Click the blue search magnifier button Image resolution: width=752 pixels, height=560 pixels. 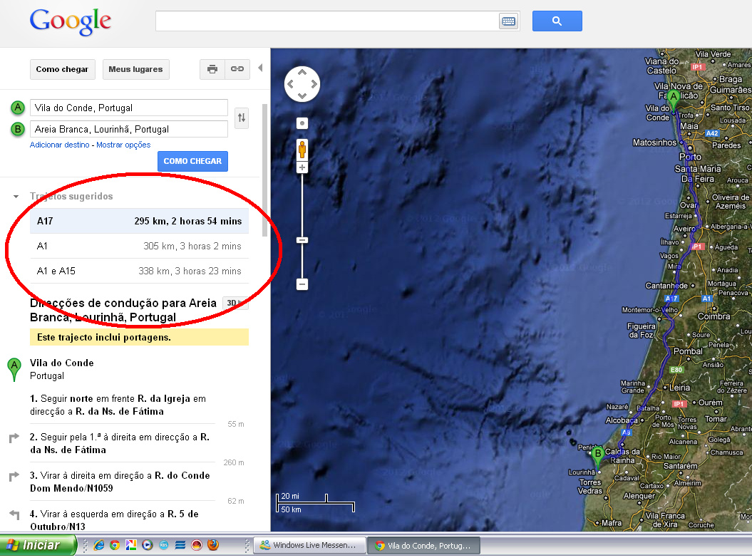(x=557, y=21)
